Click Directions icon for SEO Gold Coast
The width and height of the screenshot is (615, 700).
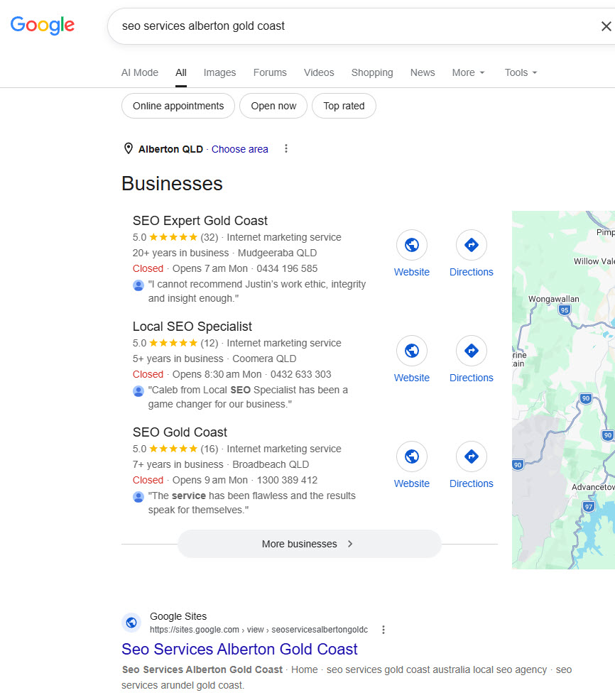(471, 456)
